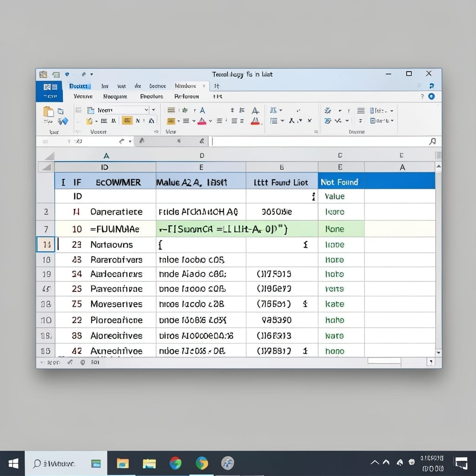Expand the font size dropdown arrow

pos(153,110)
